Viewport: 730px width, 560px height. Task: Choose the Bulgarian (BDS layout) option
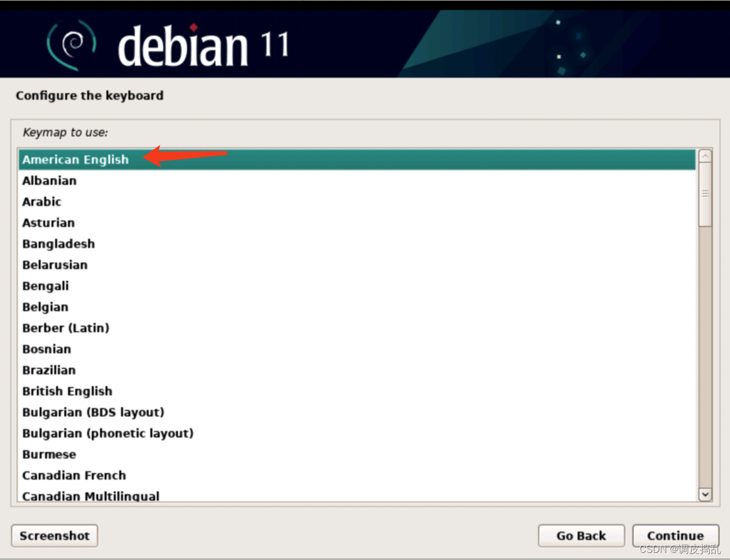pyautogui.click(x=93, y=412)
